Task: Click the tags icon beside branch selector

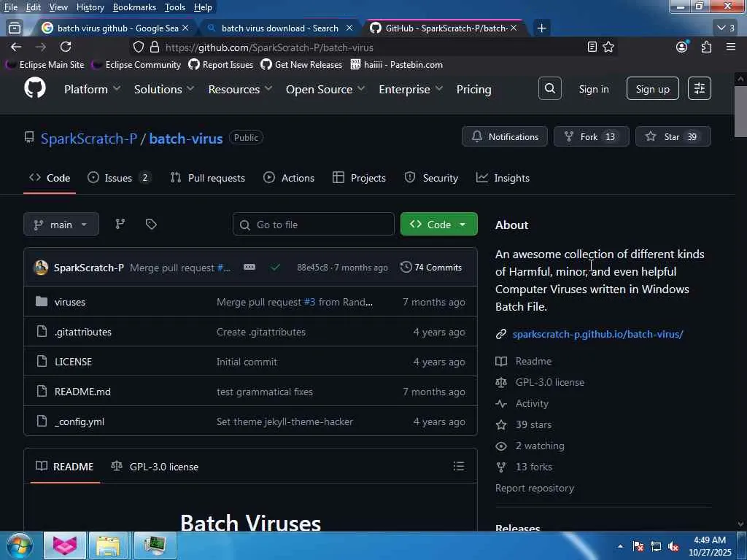Action: (151, 224)
